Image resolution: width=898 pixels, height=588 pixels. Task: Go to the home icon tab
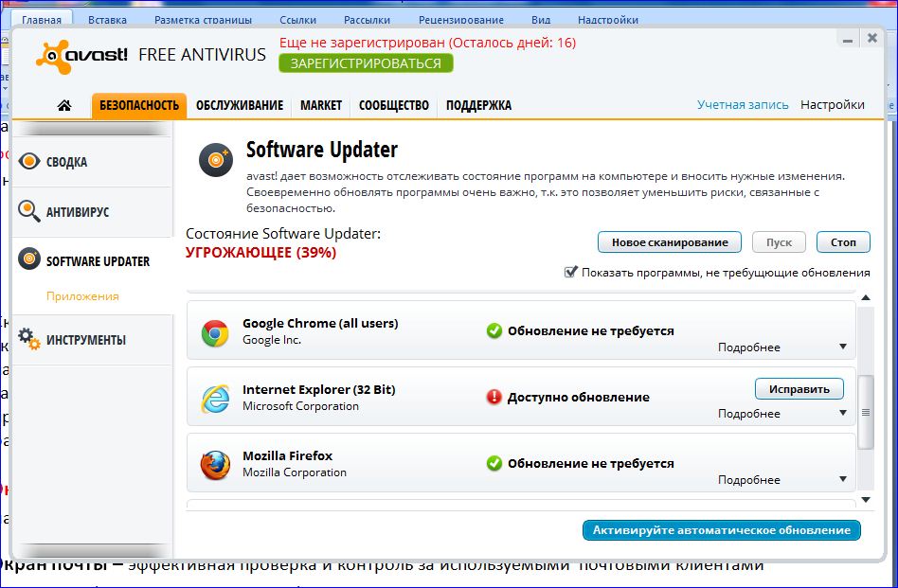[x=64, y=105]
